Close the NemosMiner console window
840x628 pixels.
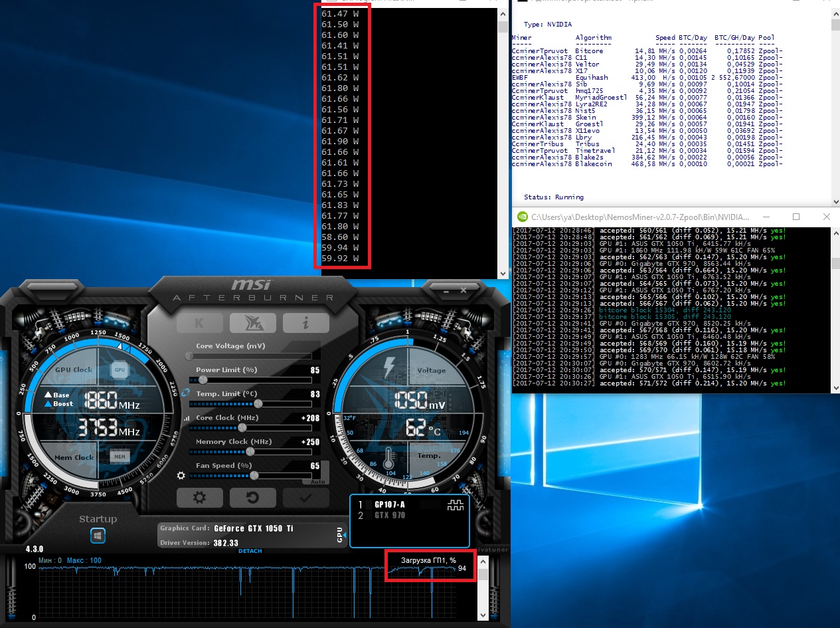tap(825, 217)
